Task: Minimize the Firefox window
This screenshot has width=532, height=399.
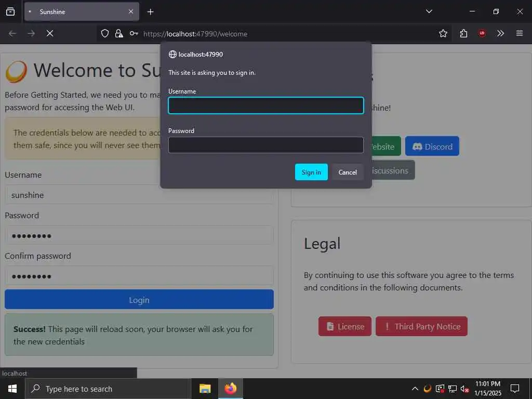Action: [472, 11]
